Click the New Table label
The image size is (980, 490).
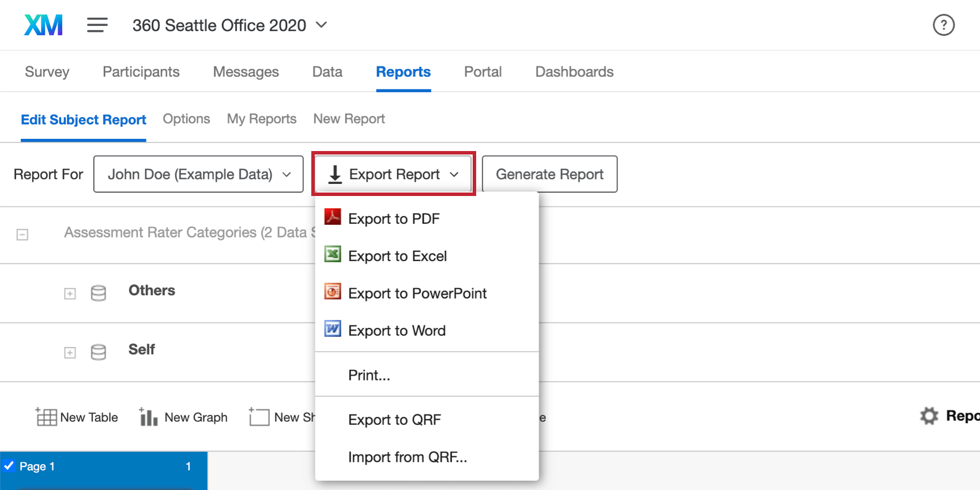pos(89,417)
